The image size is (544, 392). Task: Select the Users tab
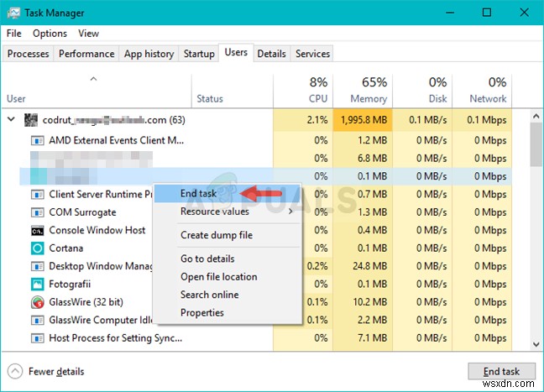coord(236,52)
